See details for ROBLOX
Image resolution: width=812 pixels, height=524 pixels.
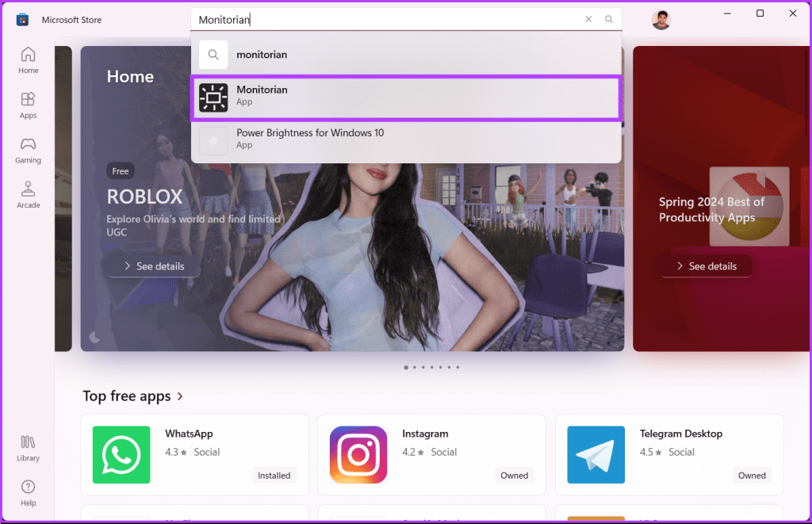[x=154, y=266]
